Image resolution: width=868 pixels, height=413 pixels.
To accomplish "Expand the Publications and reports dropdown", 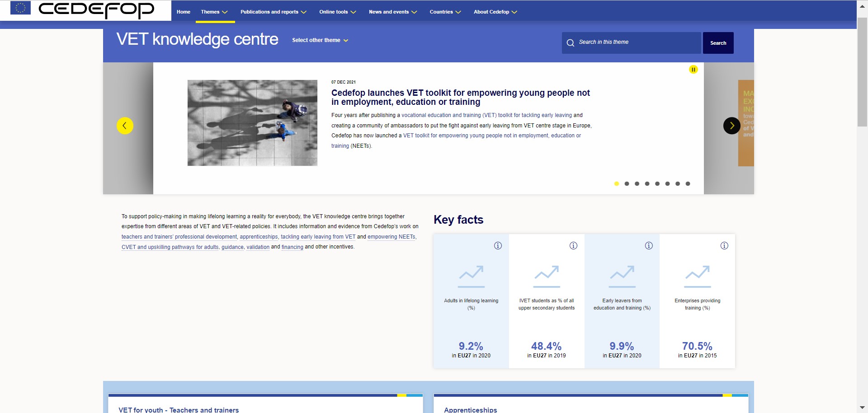I will [x=269, y=12].
